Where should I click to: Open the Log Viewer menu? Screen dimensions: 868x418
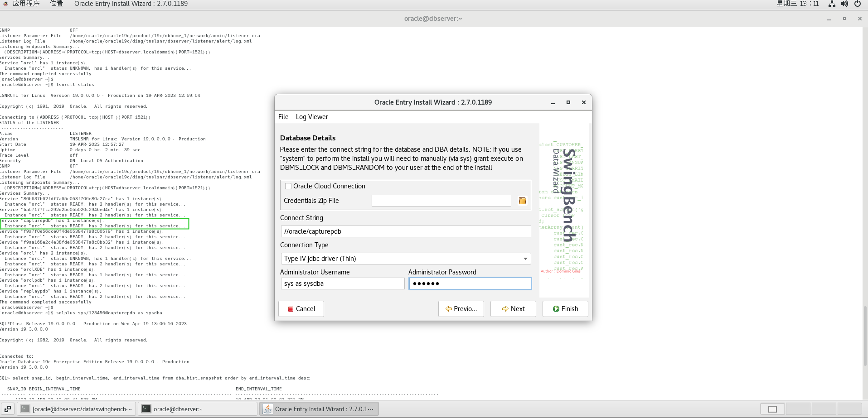312,117
